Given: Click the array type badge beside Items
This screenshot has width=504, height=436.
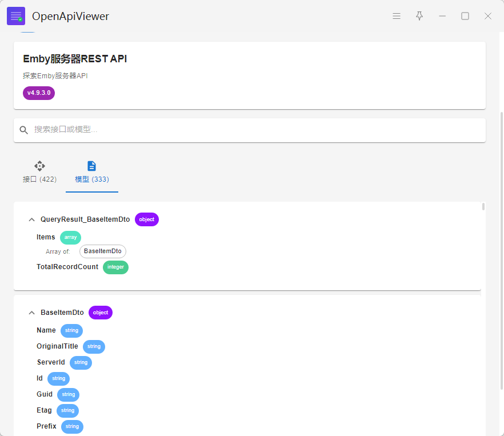Looking at the screenshot, I should 70,237.
